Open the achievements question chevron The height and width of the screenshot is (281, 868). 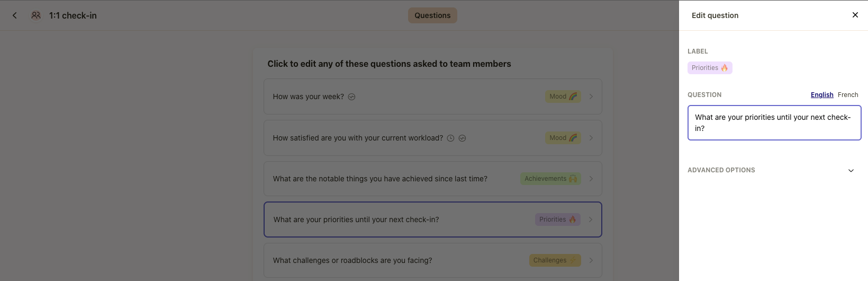[591, 179]
